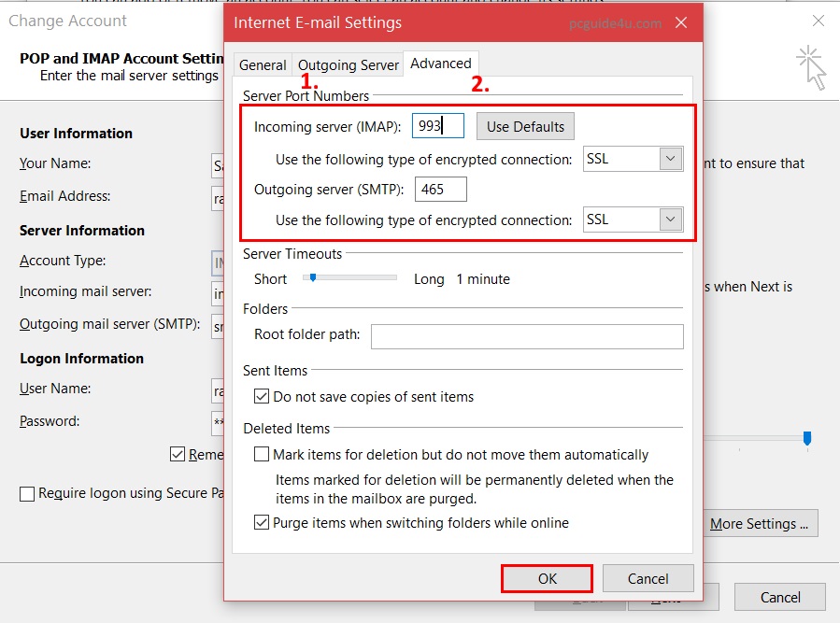840x623 pixels.
Task: Click the Incoming server (IMAP) port field
Action: pyautogui.click(x=437, y=126)
